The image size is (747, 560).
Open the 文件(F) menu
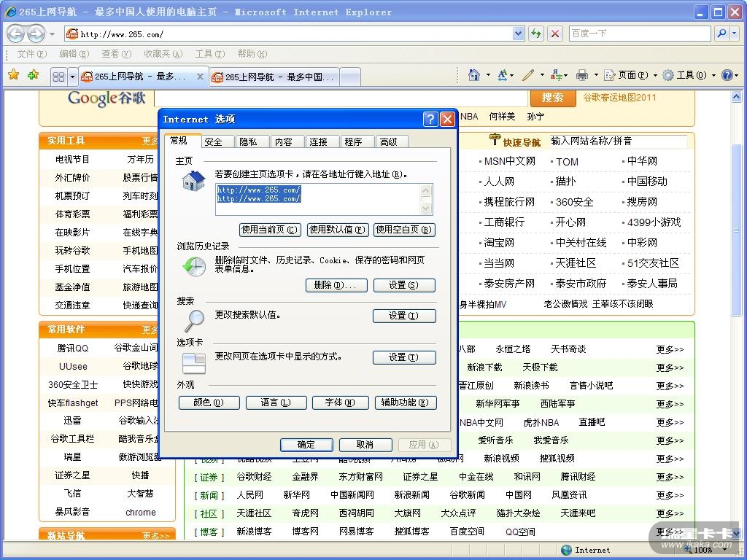tap(32, 54)
